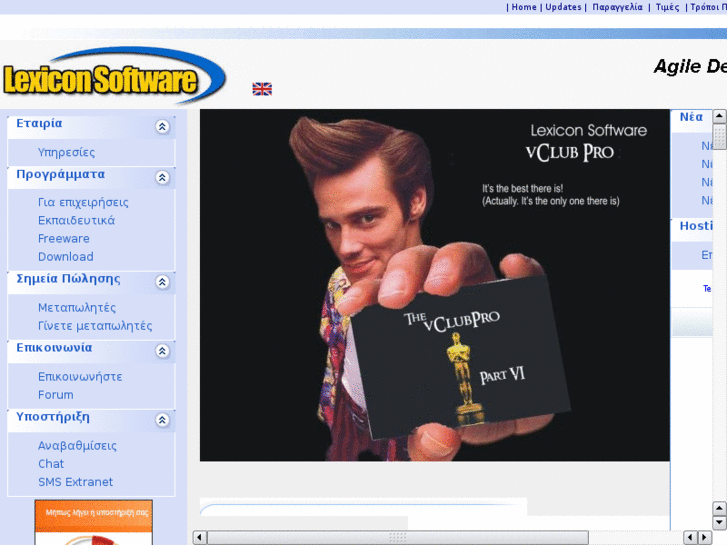Click the orange support expiry banner
Image resolution: width=727 pixels, height=545 pixels.
[x=94, y=522]
